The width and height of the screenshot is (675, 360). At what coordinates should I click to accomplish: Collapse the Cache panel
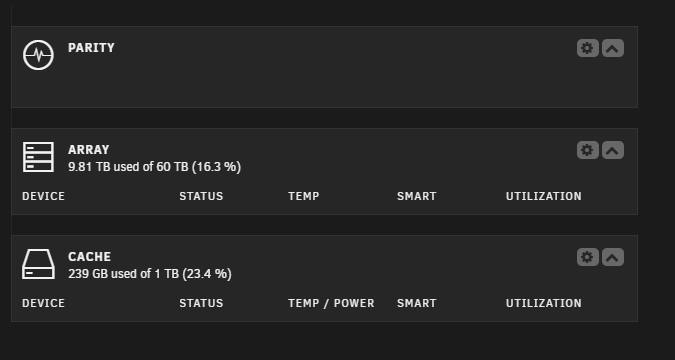pos(613,257)
